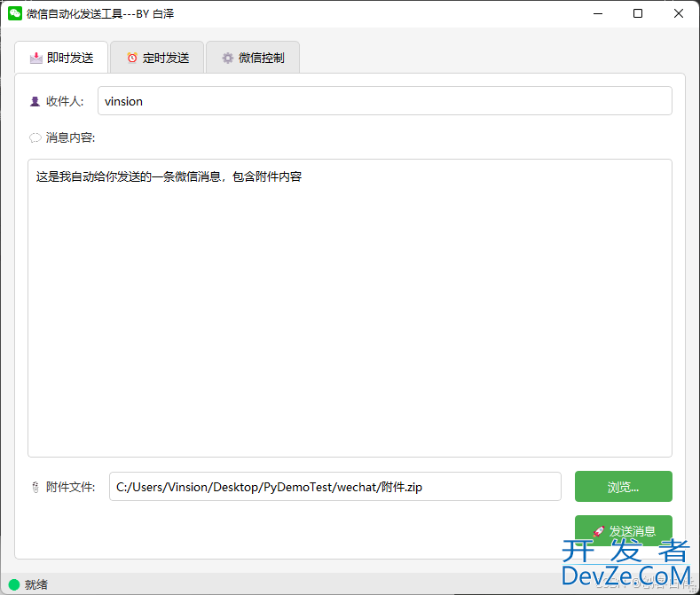This screenshot has width=700, height=595.
Task: Focus the 收件人 field containing vinsion
Action: 384,101
